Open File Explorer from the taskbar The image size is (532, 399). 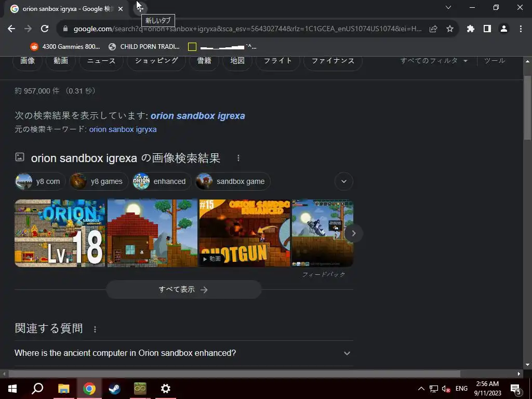(63, 389)
